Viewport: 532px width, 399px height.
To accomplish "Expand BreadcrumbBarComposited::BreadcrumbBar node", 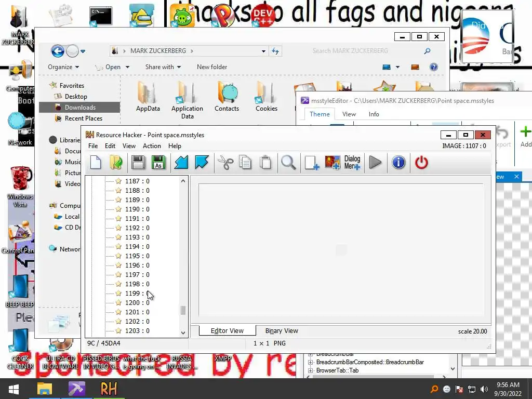I will pos(310,362).
